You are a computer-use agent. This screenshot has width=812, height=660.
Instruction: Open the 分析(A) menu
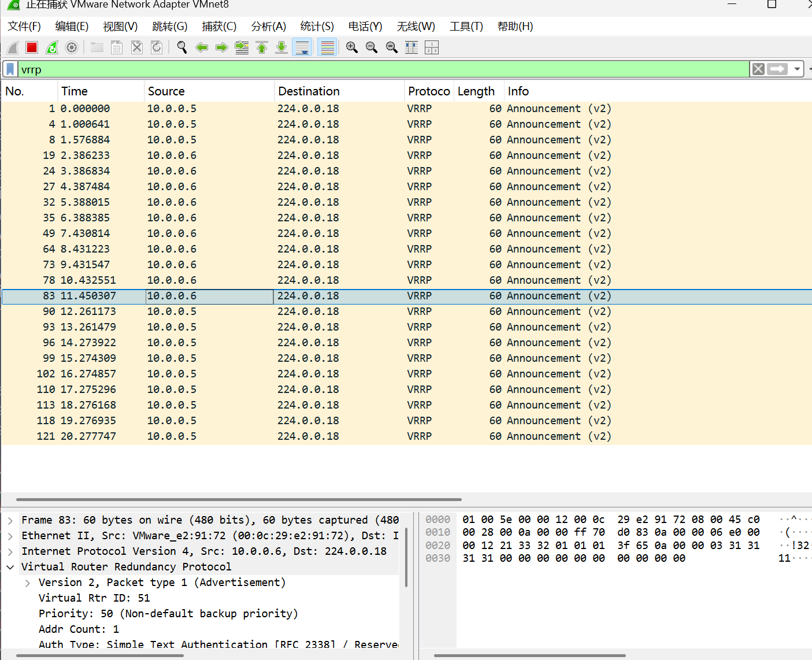[268, 27]
